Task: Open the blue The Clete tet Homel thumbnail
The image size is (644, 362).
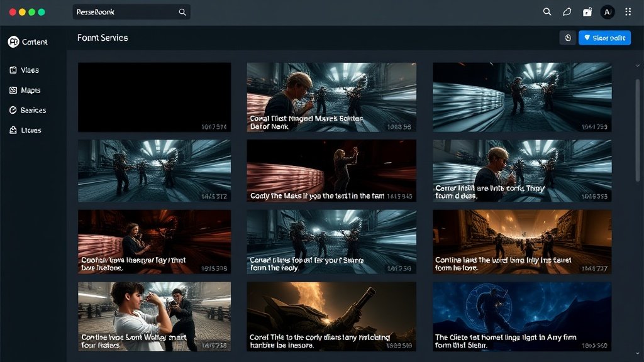Action: (x=522, y=317)
